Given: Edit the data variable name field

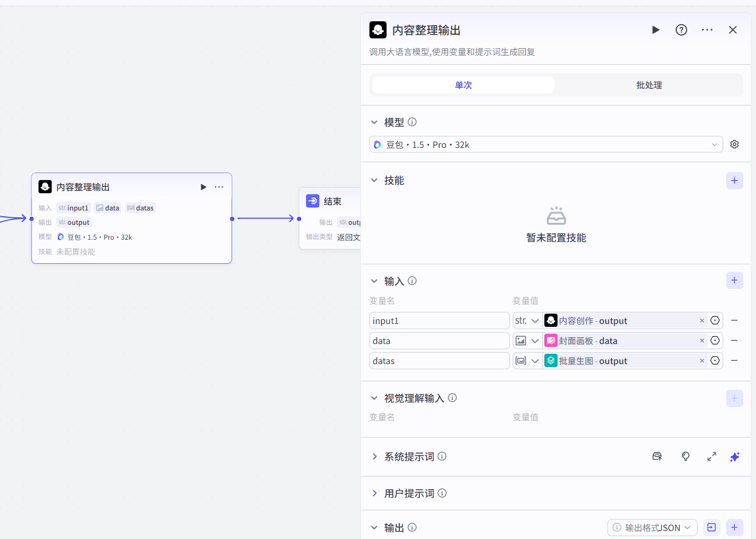Looking at the screenshot, I should pyautogui.click(x=439, y=341).
